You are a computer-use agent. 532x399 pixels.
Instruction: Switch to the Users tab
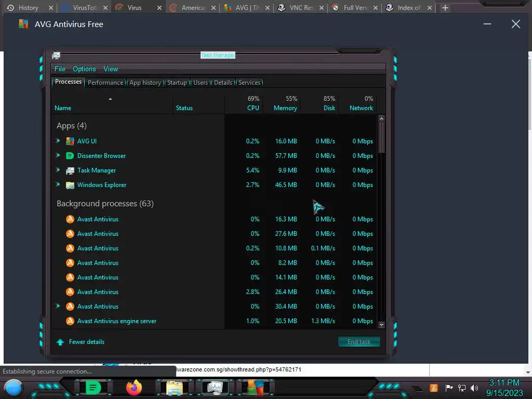pos(201,83)
